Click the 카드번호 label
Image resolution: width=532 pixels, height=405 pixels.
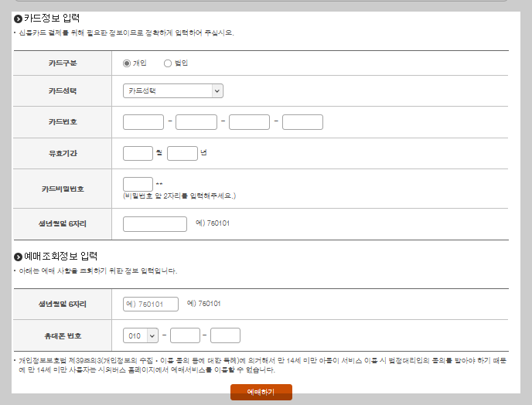click(63, 122)
